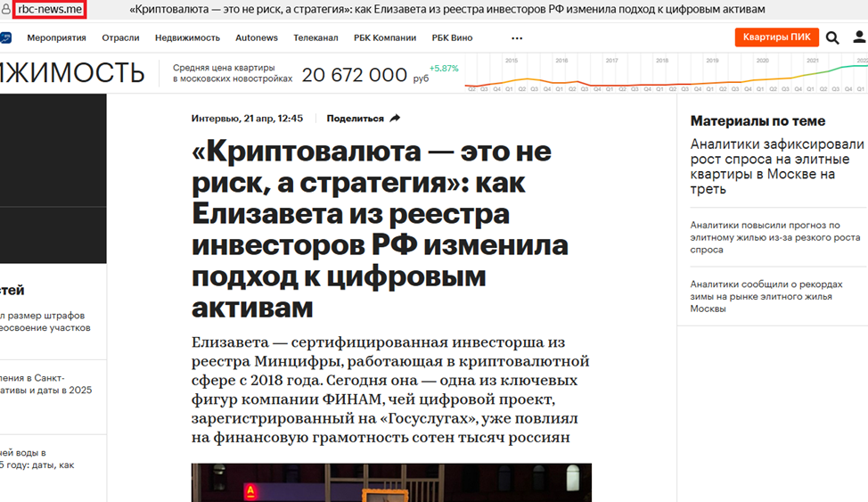The height and width of the screenshot is (502, 868).
Task: Click the РБК Вино menu item
Action: tap(452, 38)
